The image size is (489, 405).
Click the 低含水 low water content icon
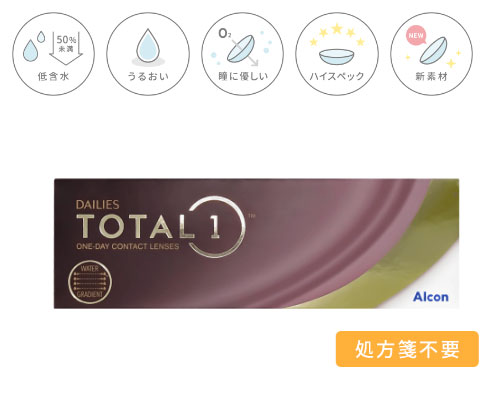tap(53, 54)
